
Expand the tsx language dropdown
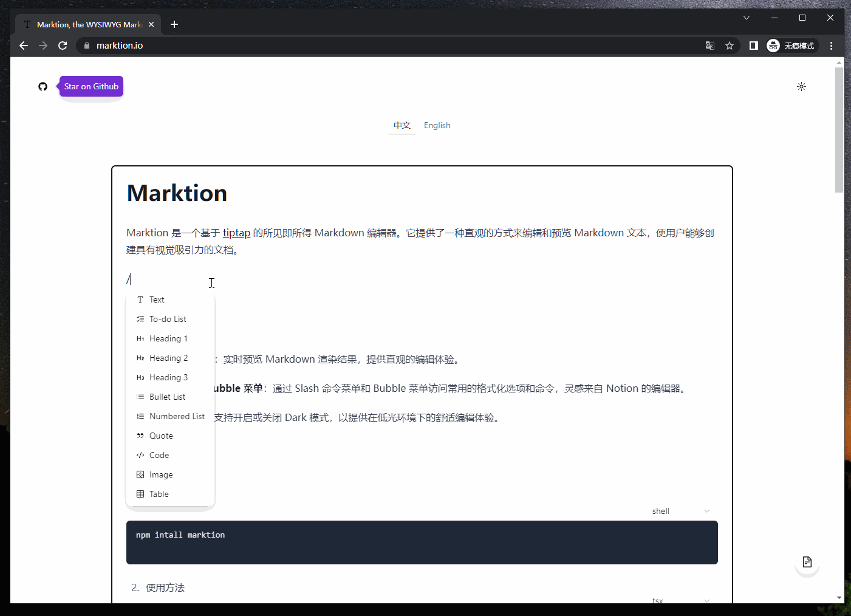pyautogui.click(x=681, y=601)
